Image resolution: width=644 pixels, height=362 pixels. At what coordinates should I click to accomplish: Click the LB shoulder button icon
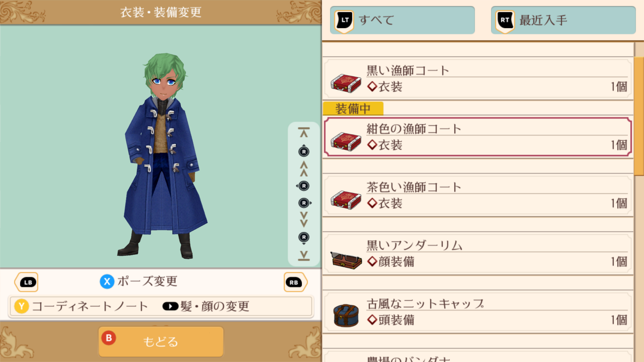(26, 282)
